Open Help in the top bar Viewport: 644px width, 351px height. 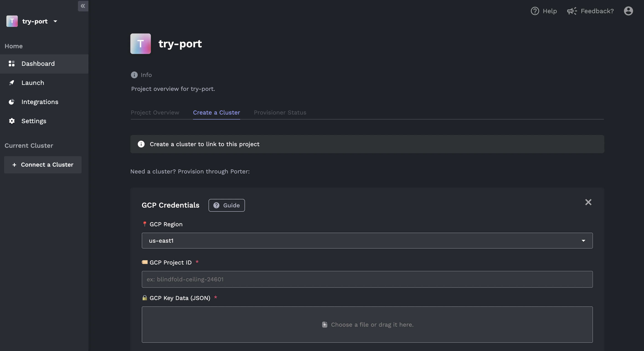pos(544,11)
